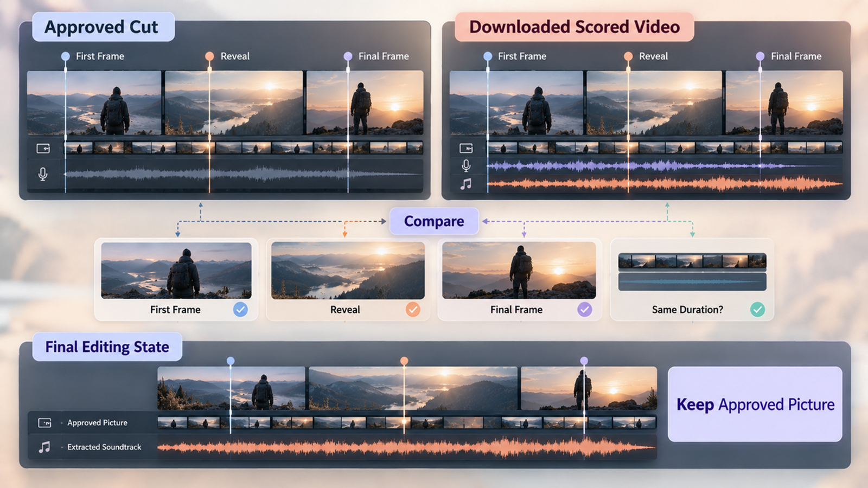Viewport: 868px width, 488px height.
Task: Click the Final Editing State panel title
Action: tap(107, 347)
